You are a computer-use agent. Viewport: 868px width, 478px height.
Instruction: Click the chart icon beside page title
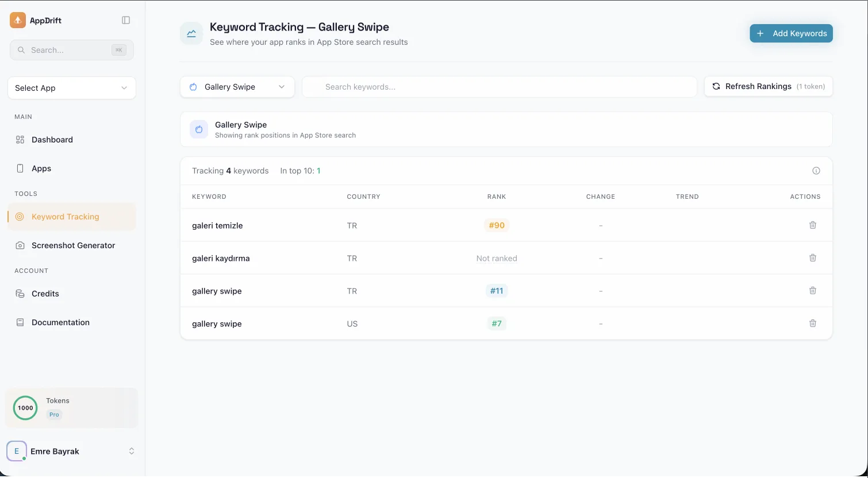tap(191, 33)
